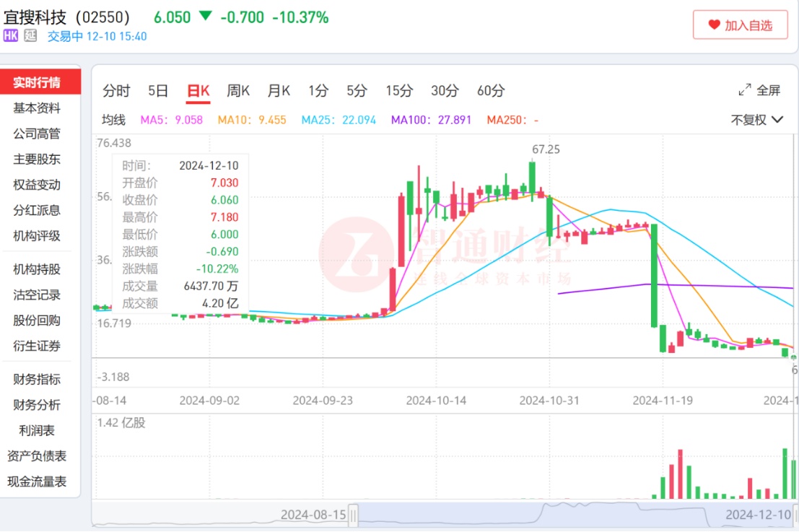799x532 pixels.
Task: Click the current price 6.050
Action: [x=173, y=17]
